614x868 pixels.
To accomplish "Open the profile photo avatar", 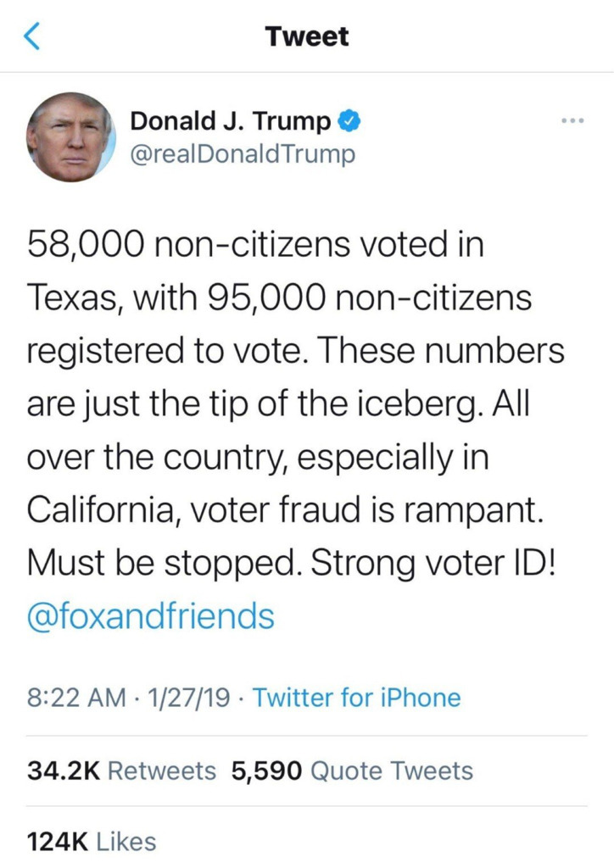I will [x=70, y=136].
